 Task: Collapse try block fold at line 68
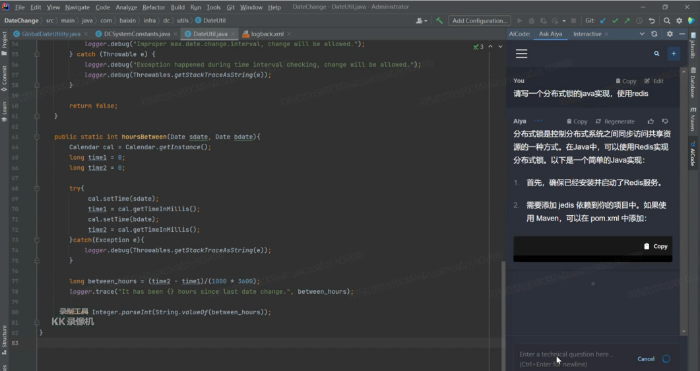coord(37,188)
